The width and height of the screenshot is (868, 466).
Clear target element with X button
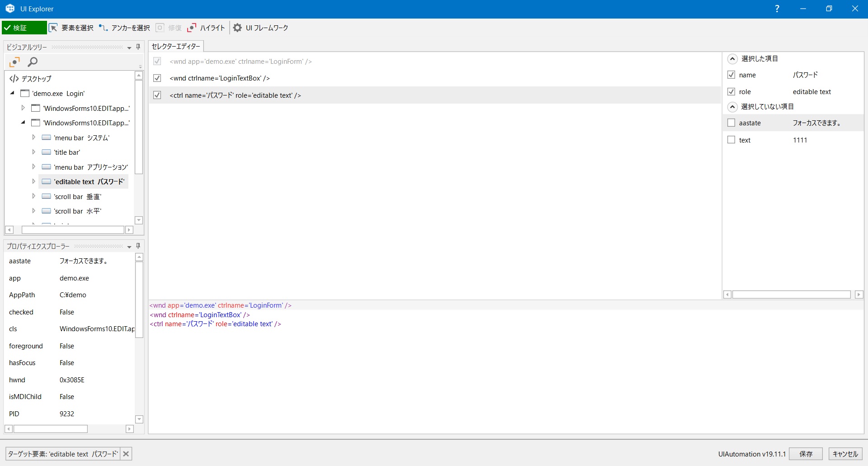[126, 454]
